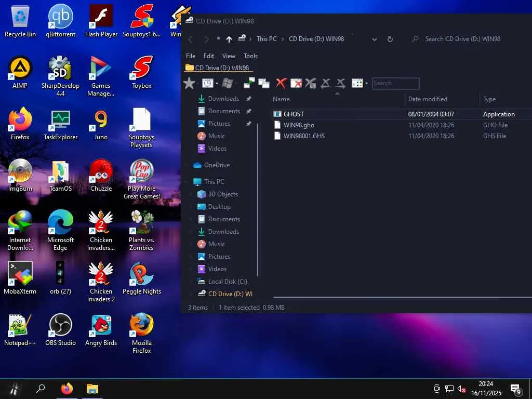Select the Plants vs. Zombies desktop icon
This screenshot has width=532, height=399.
[141, 230]
